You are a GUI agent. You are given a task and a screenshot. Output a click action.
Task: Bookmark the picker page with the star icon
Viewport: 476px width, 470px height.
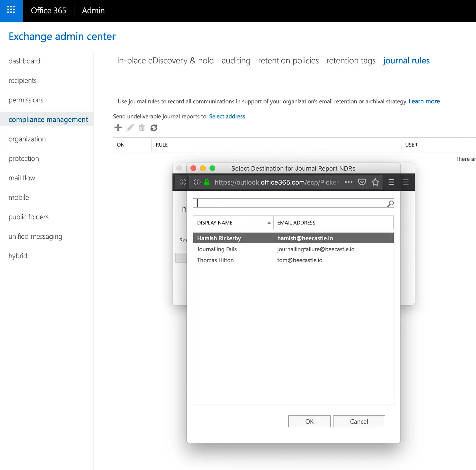pyautogui.click(x=375, y=182)
